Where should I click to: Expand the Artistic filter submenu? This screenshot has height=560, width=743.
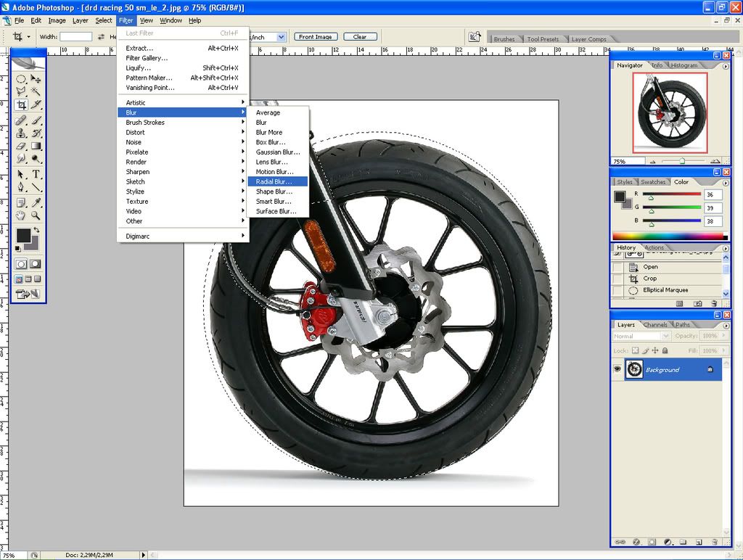[183, 102]
